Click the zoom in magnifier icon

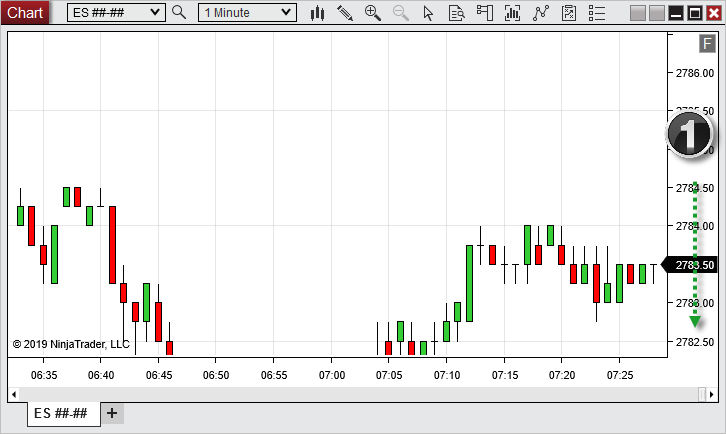click(373, 13)
